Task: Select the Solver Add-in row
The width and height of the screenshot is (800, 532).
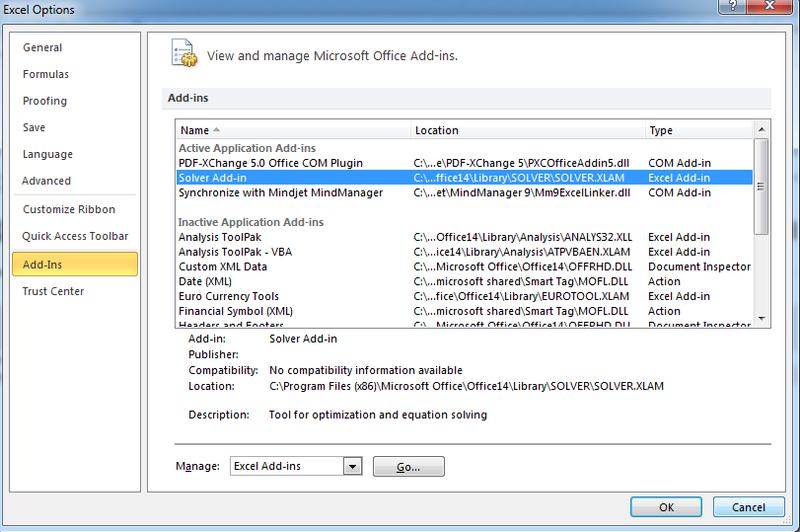Action: click(464, 178)
